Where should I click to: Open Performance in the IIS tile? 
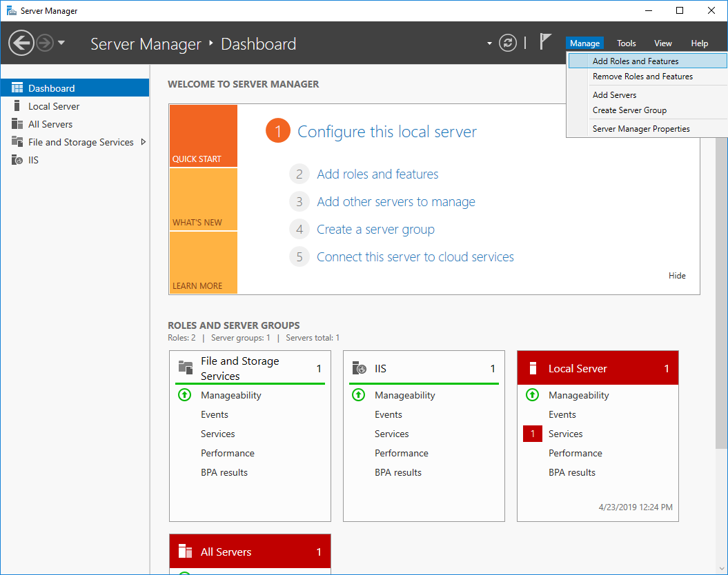(402, 453)
